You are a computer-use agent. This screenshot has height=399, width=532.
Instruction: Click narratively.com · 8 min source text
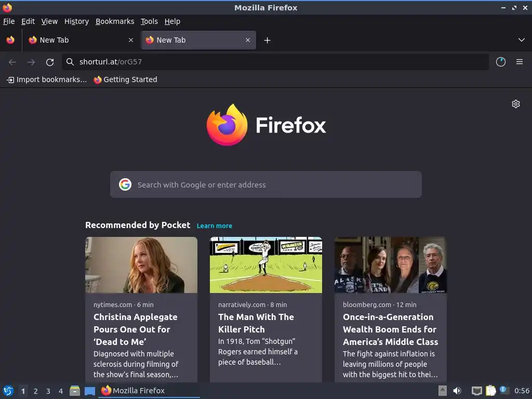pos(252,304)
